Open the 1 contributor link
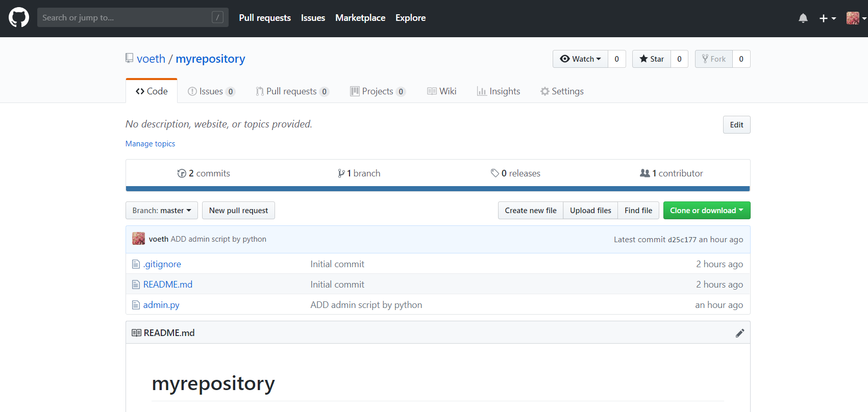The height and width of the screenshot is (412, 868). pos(672,173)
